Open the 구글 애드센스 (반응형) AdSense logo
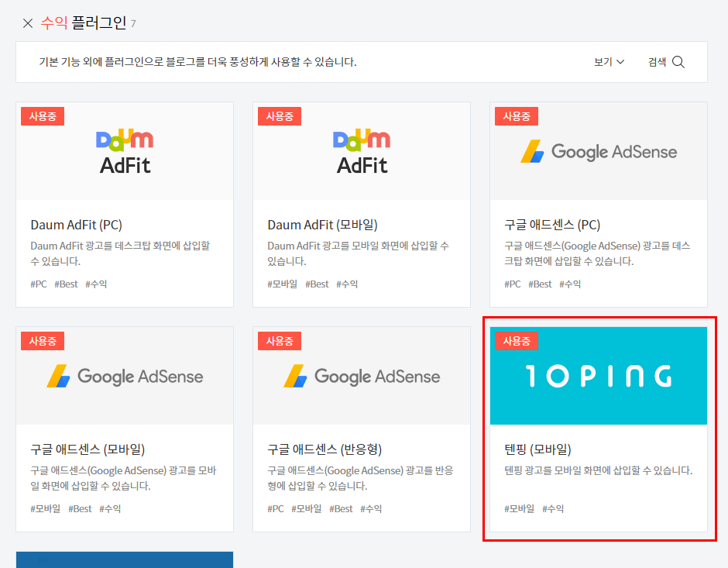 point(362,376)
